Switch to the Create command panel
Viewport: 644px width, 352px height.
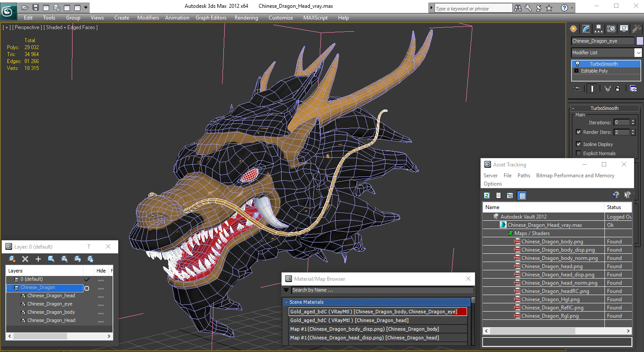pyautogui.click(x=574, y=29)
